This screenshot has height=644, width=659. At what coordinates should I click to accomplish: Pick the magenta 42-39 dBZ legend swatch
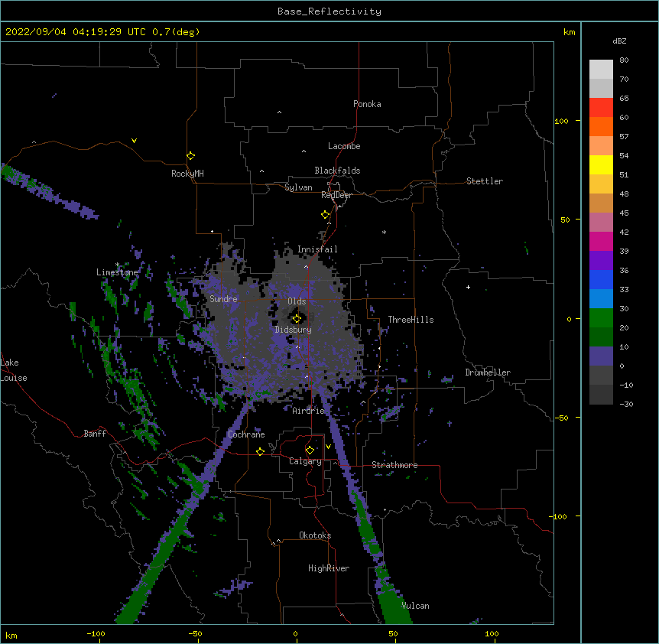[601, 241]
